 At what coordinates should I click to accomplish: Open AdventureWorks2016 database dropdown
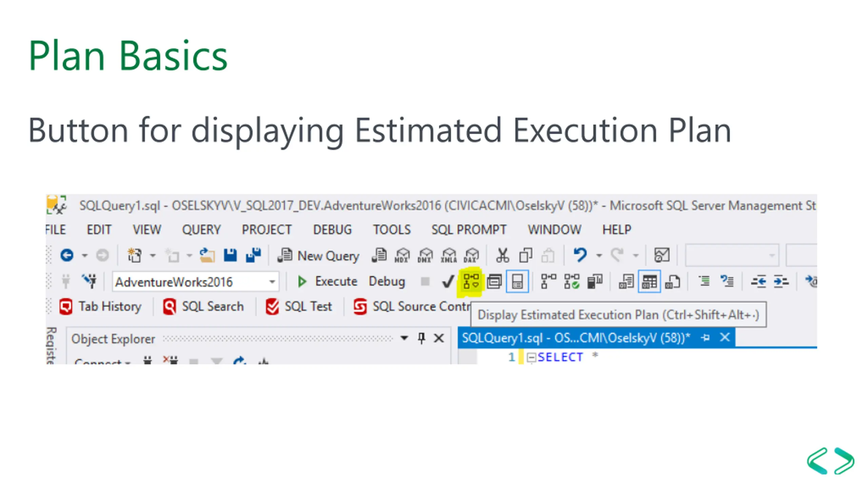coord(272,282)
